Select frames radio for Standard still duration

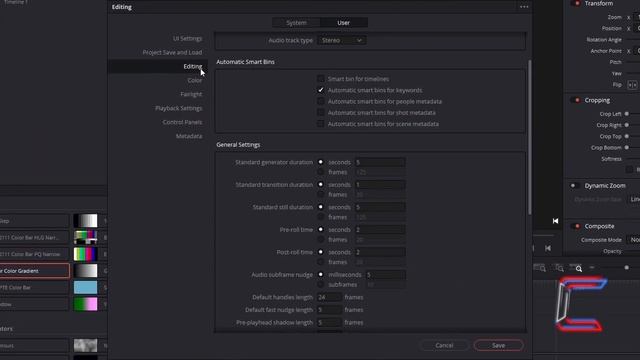[x=320, y=217]
